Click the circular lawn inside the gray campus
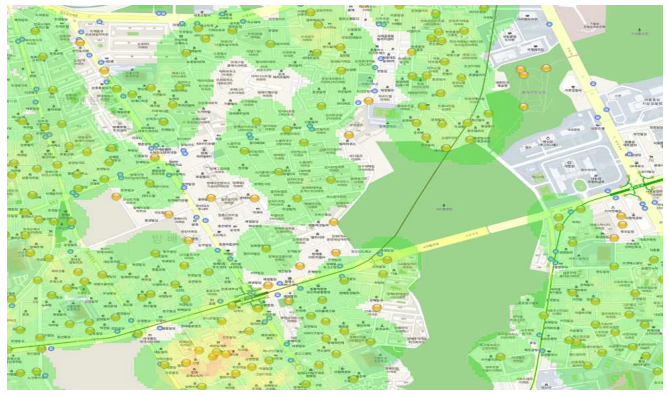This screenshot has height=396, width=668. pos(579,186)
